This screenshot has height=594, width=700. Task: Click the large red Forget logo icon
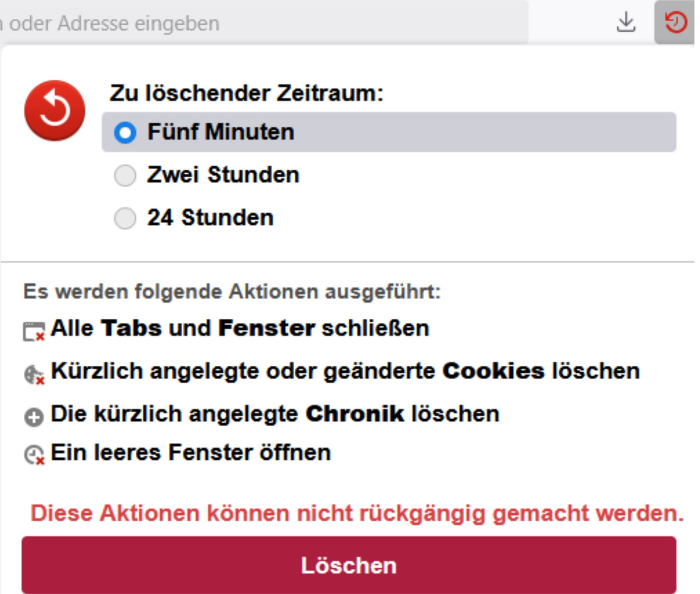point(54,110)
